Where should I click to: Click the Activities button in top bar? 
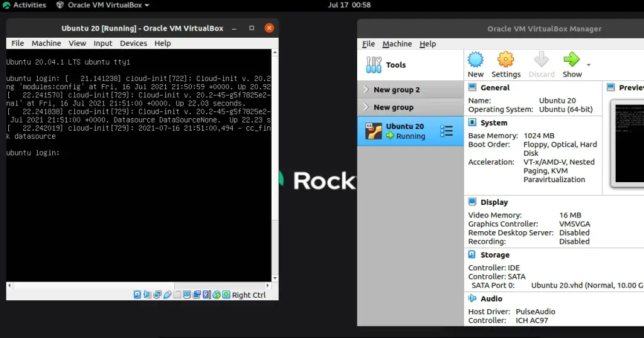(25, 5)
